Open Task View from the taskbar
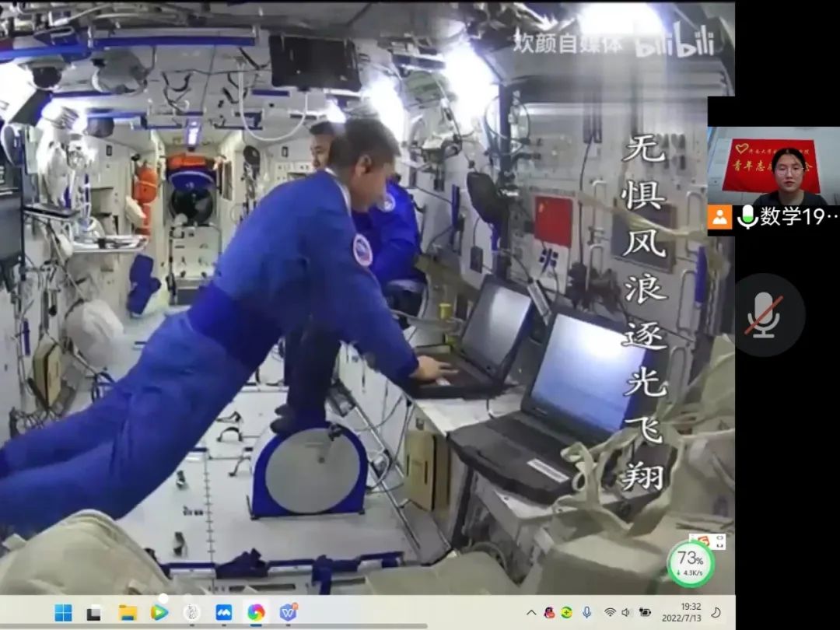This screenshot has height=630, width=840. pos(94,612)
